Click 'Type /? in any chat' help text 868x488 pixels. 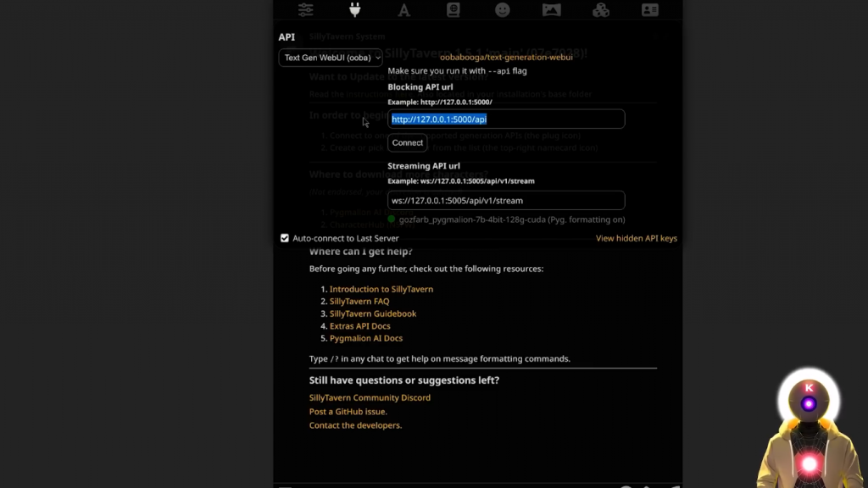[440, 358]
